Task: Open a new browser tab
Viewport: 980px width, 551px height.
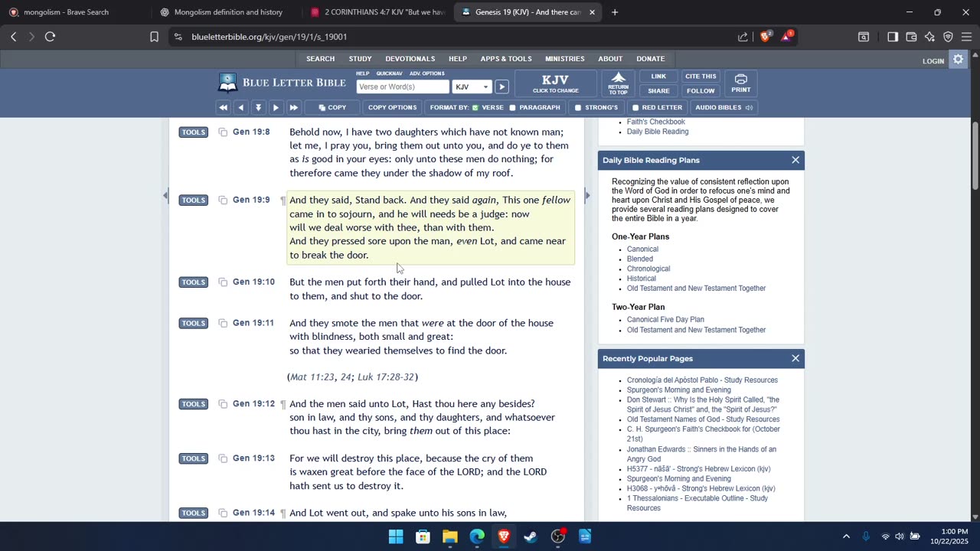Action: pyautogui.click(x=615, y=12)
